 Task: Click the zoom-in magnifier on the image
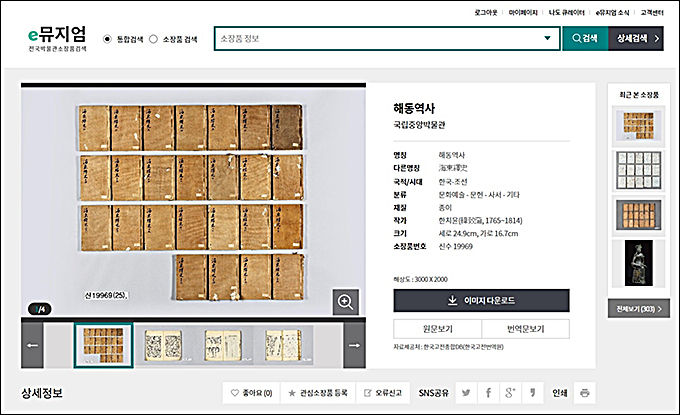(x=346, y=303)
